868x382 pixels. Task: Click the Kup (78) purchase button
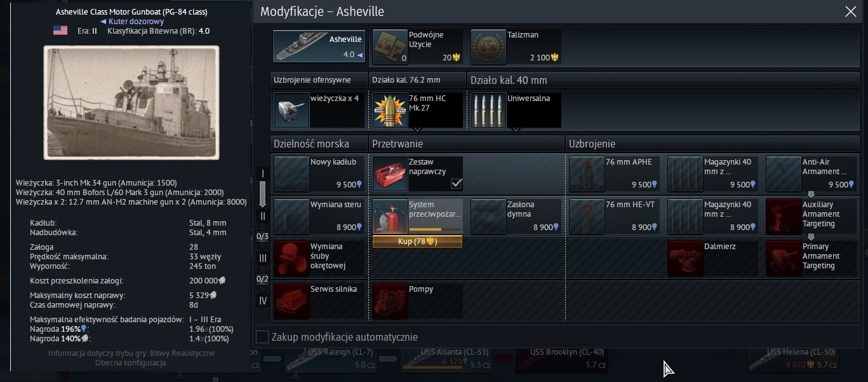point(417,242)
